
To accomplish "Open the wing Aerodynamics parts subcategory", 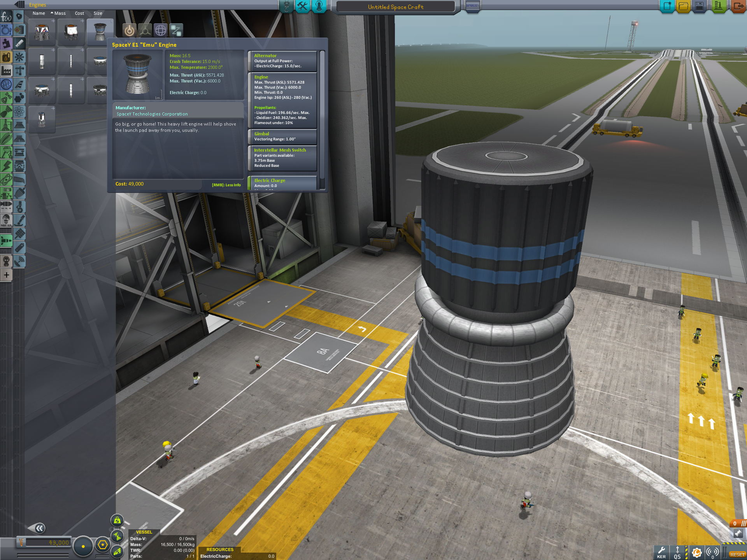I will coord(19,84).
